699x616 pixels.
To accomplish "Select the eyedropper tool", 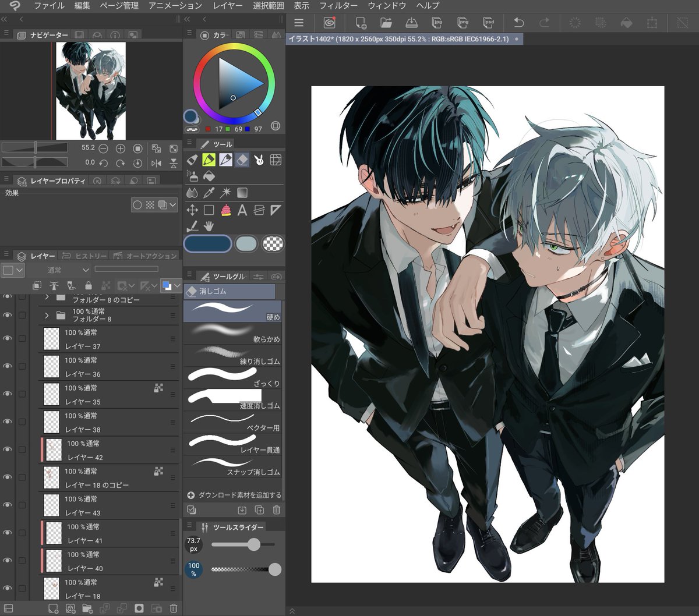I will pyautogui.click(x=209, y=193).
